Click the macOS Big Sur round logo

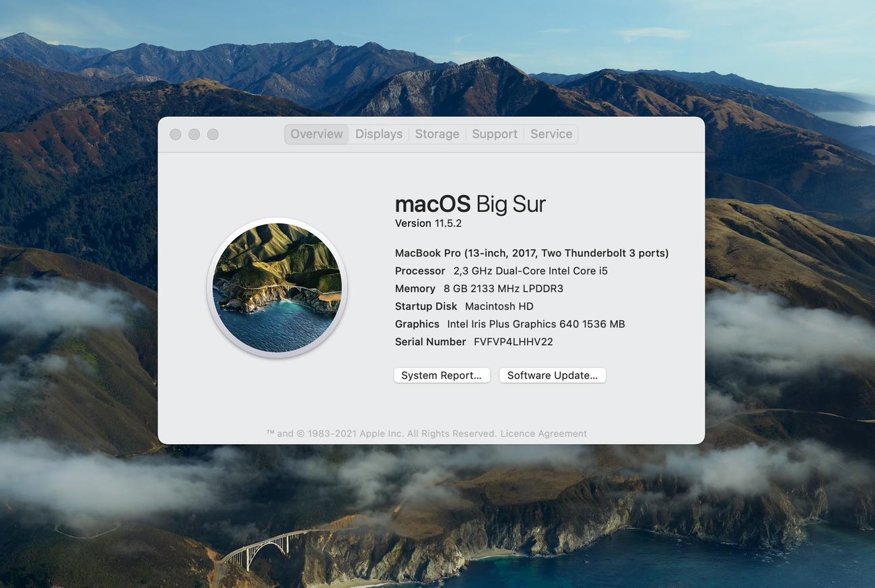[x=277, y=288]
